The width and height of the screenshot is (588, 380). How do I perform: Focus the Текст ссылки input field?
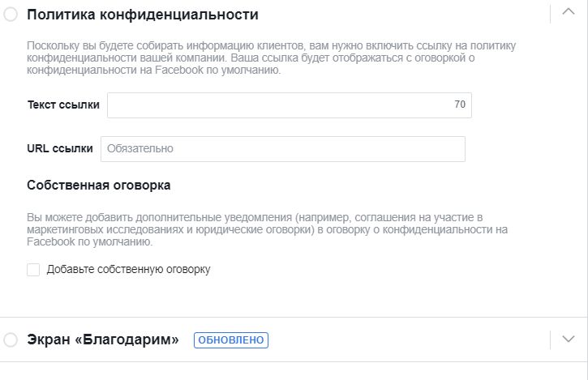(290, 105)
